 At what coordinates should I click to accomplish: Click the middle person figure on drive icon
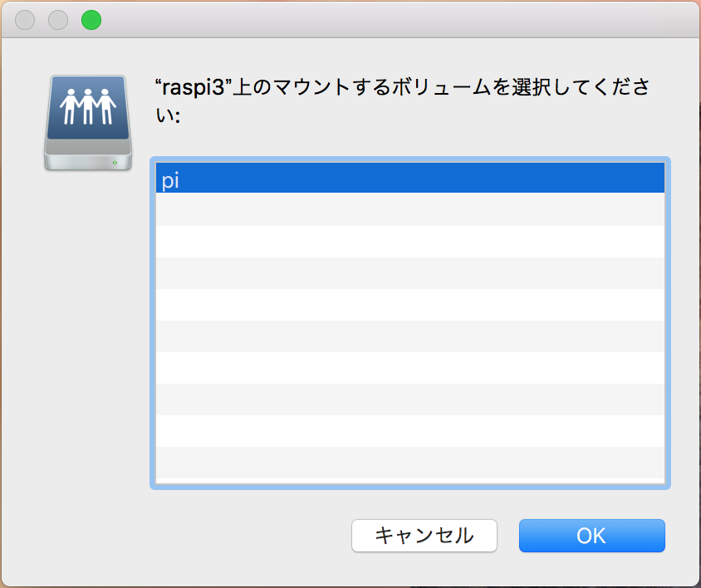[88, 106]
